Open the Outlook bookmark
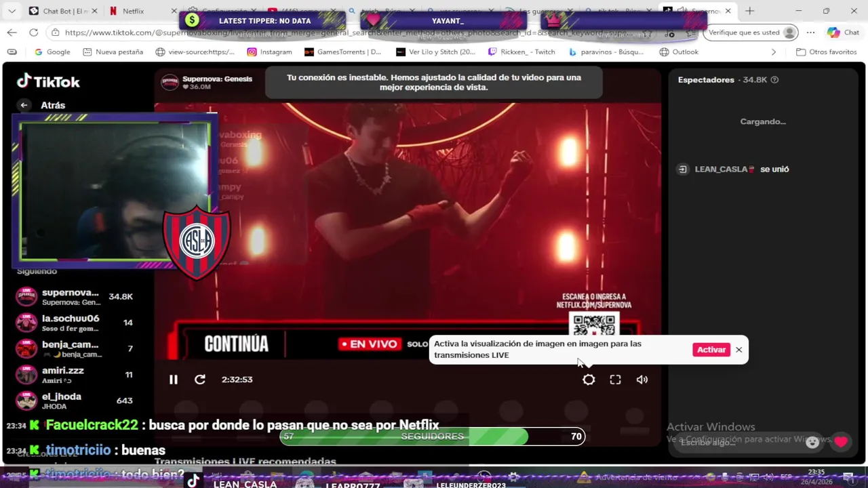The image size is (868, 488). [x=678, y=52]
